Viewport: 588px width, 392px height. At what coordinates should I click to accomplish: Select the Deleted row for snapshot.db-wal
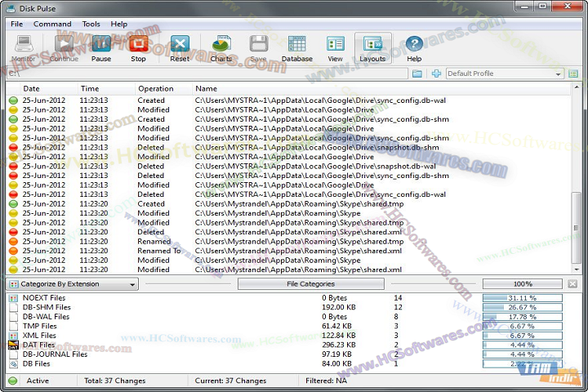[289, 166]
